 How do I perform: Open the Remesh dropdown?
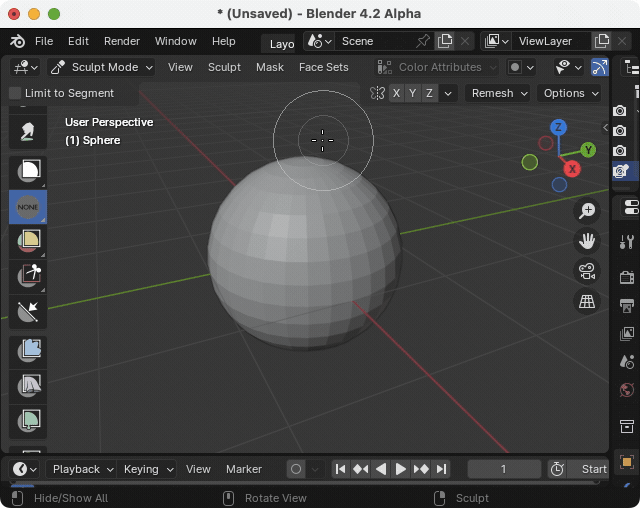[x=498, y=93]
